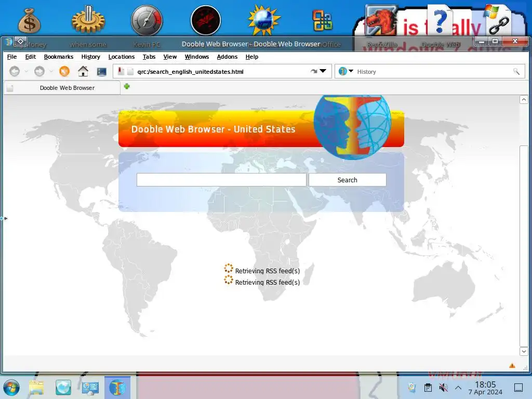Open the Windows menu
Screen dimensions: 532x399
pos(197,57)
